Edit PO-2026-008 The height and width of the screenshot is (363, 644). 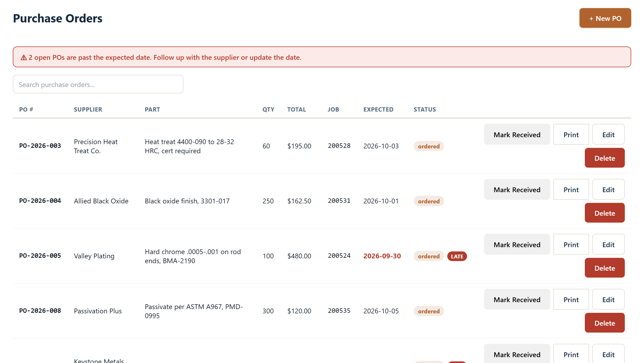[x=608, y=299]
